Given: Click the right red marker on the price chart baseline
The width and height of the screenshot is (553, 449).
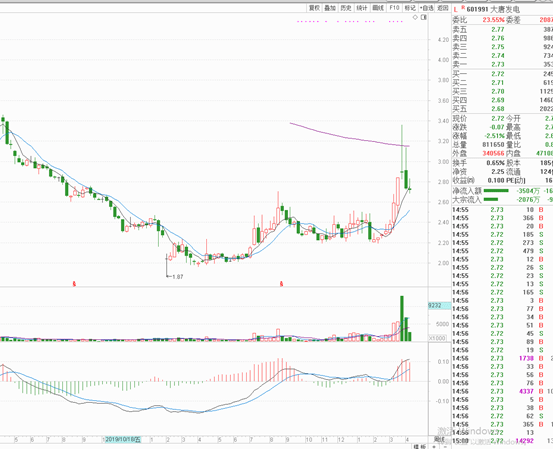Looking at the screenshot, I should [281, 283].
